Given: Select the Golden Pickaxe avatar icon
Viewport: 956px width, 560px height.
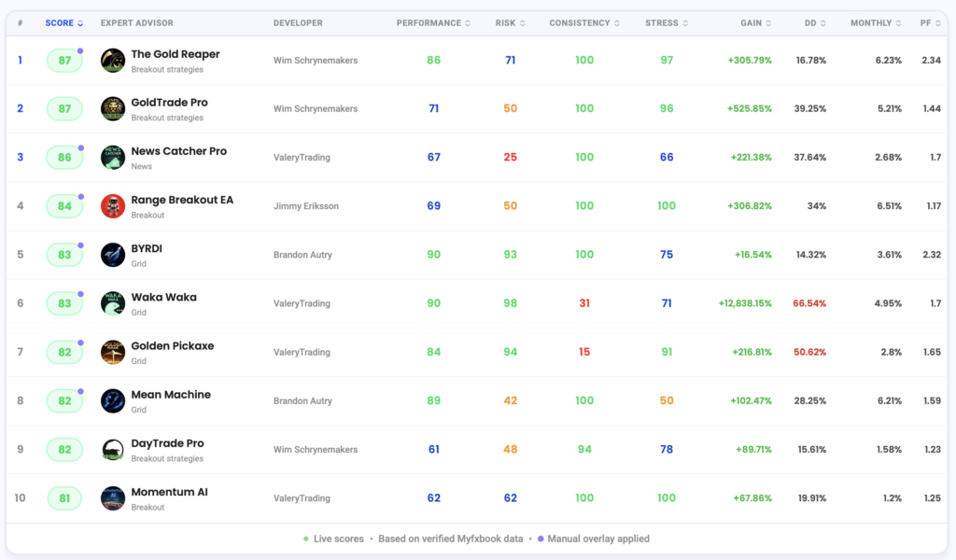Looking at the screenshot, I should click(x=113, y=352).
